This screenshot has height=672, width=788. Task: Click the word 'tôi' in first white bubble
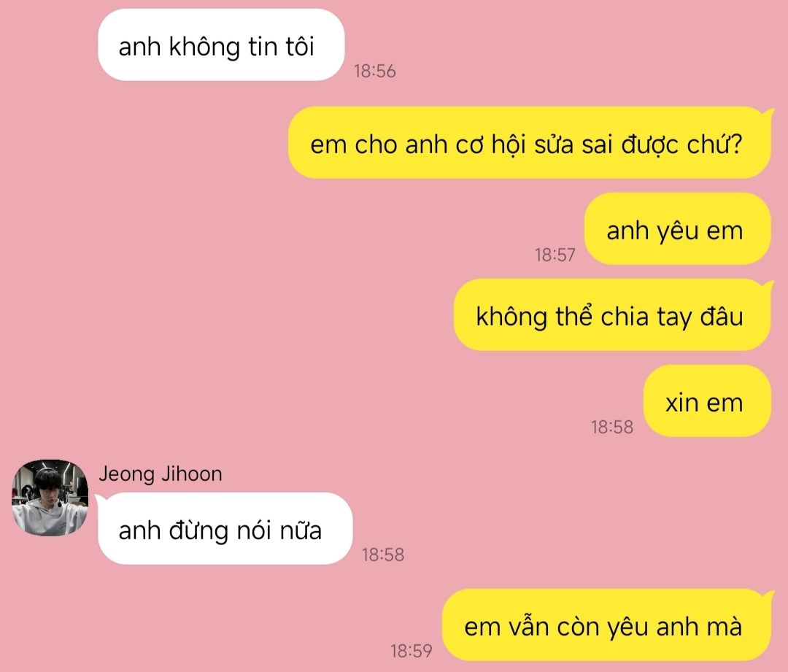point(300,46)
